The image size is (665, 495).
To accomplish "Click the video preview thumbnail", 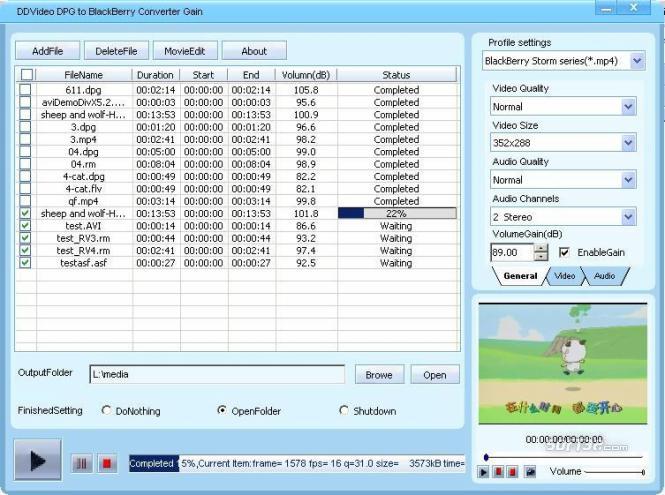I will [x=563, y=363].
